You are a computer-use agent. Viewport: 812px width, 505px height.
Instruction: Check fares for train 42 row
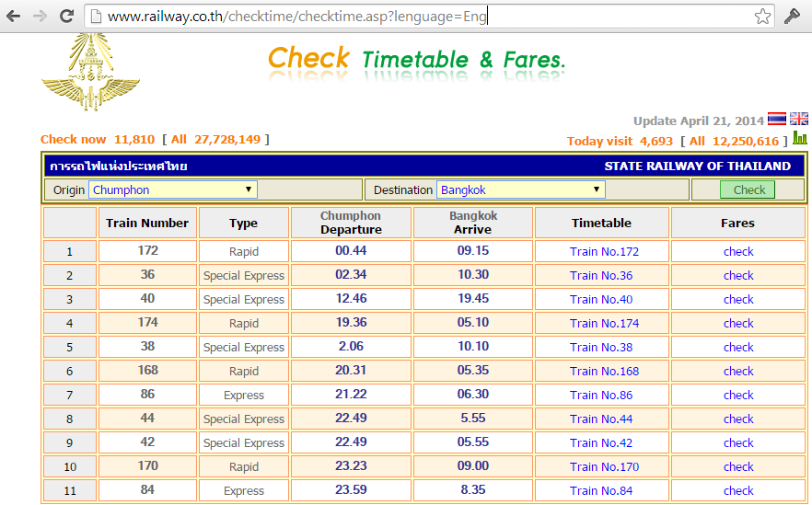click(738, 443)
